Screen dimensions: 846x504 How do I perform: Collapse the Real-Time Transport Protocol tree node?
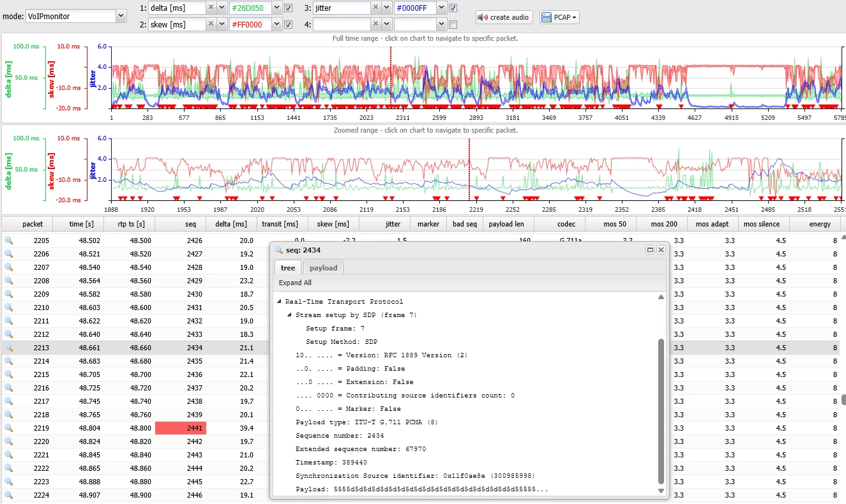[x=278, y=301]
